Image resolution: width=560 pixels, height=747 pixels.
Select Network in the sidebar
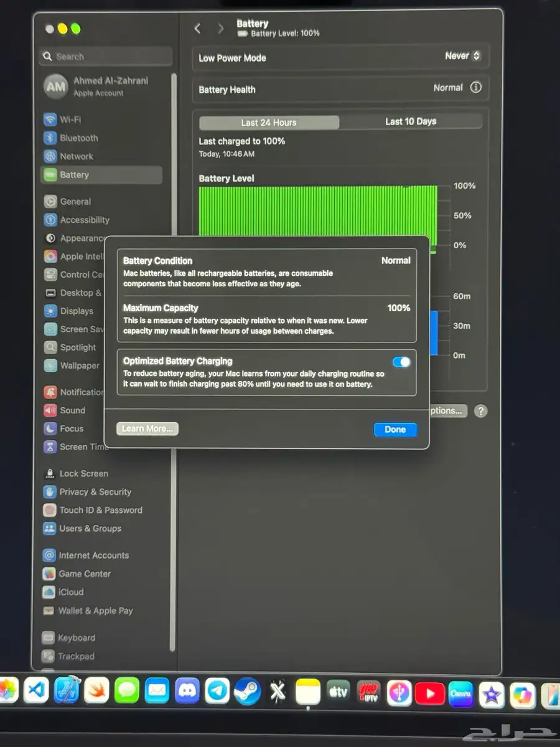coord(68,156)
